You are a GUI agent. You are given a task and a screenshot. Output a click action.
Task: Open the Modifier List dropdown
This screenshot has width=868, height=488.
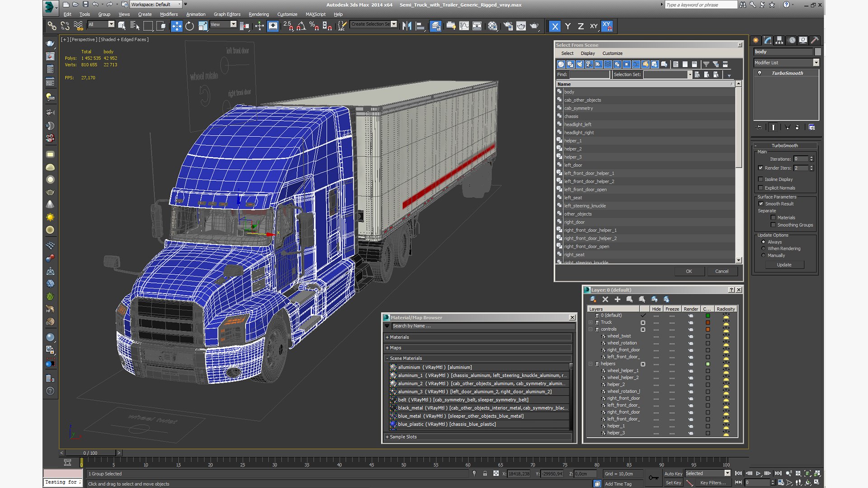(786, 63)
